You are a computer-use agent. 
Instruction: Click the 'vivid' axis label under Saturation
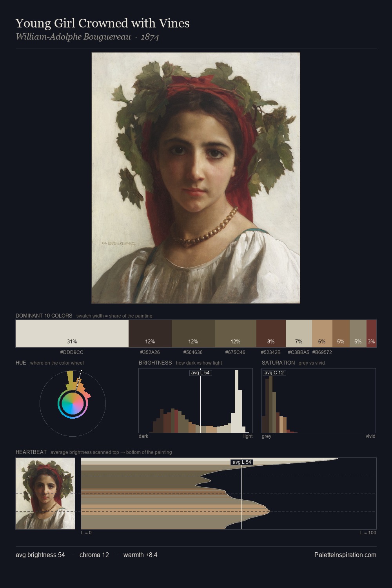coord(370,436)
